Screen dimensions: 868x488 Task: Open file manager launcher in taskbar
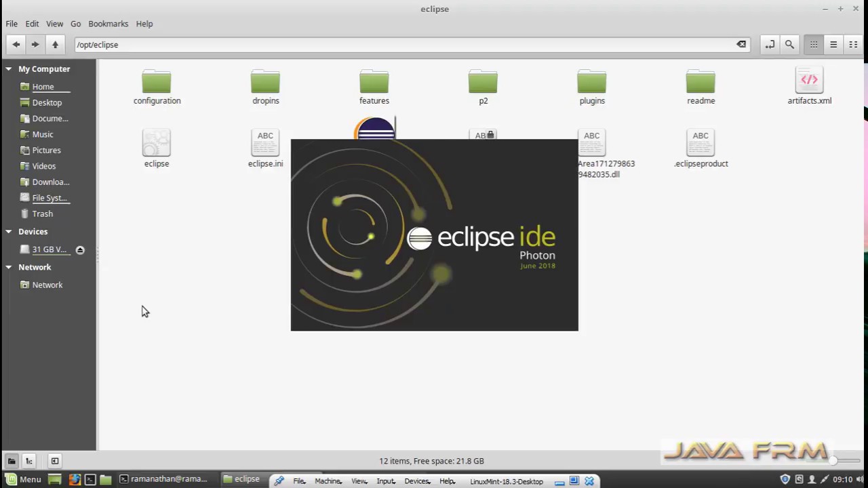click(106, 479)
